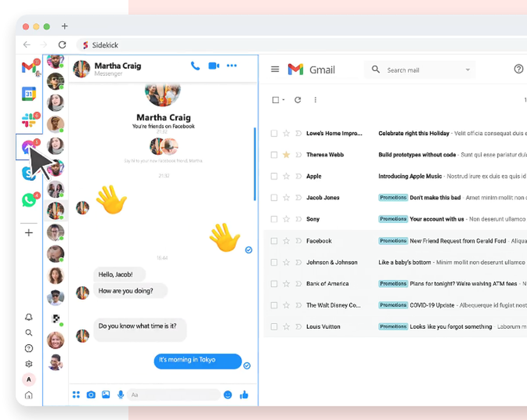This screenshot has height=420, width=527.
Task: Select the Facebook email checkbox
Action: (x=274, y=241)
